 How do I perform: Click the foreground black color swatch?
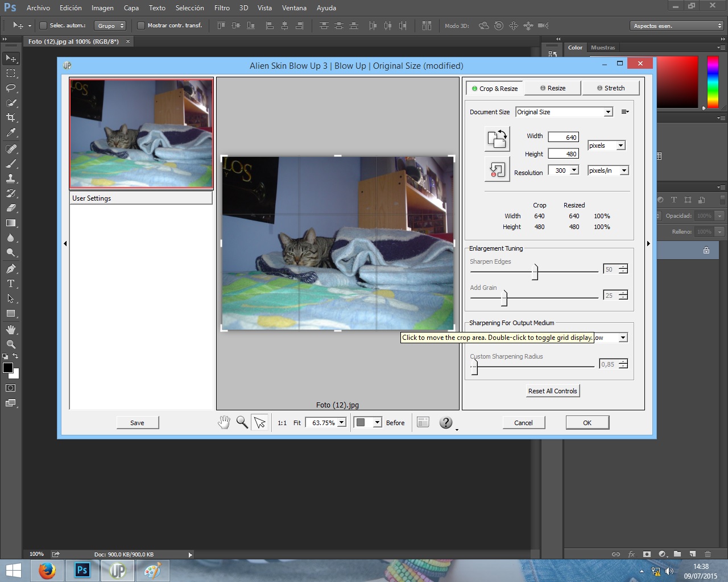pos(8,368)
